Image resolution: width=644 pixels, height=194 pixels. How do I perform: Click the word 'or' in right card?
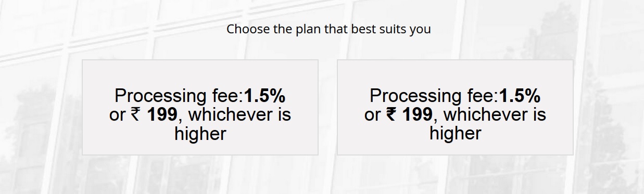[x=372, y=115]
